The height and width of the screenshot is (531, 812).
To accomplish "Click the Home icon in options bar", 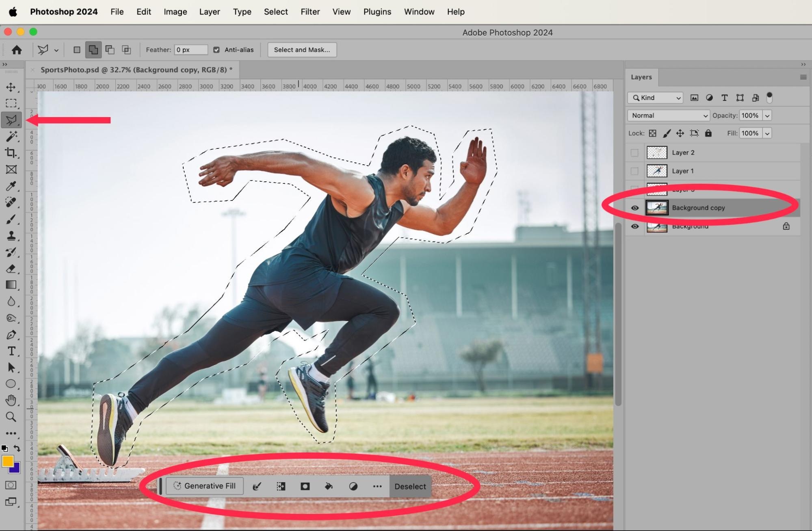I will point(17,50).
